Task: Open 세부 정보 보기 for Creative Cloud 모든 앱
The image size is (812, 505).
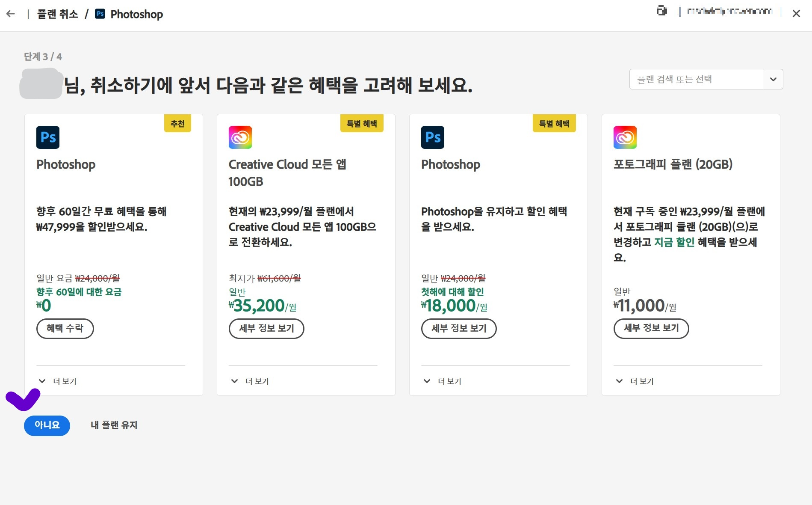Action: click(x=266, y=329)
